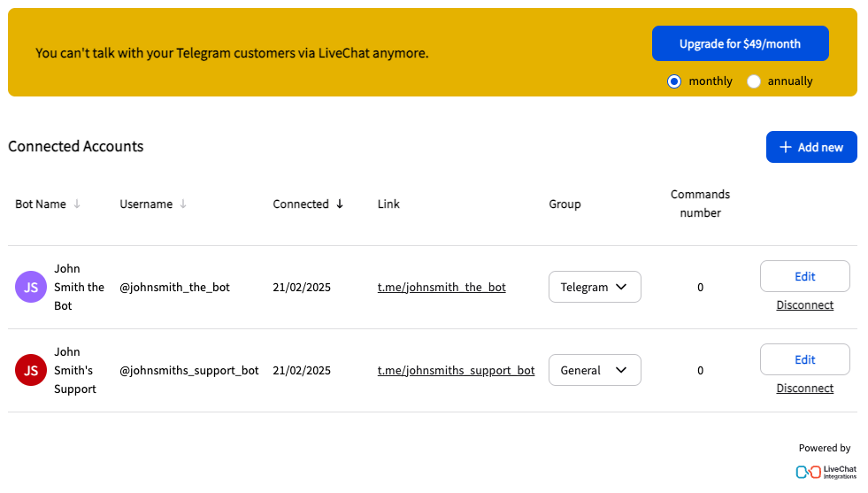Click the Powered by label
Viewport: 868px width, 493px height.
[x=825, y=448]
